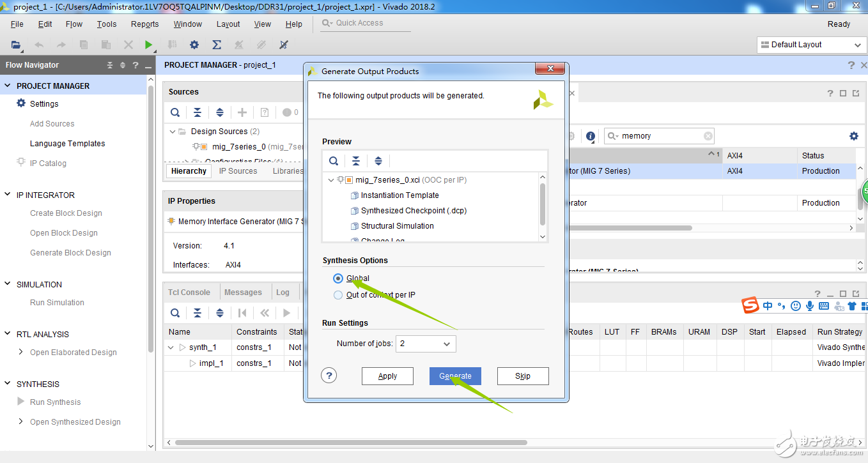Open Language Templates in Flow Navigator

pos(68,144)
